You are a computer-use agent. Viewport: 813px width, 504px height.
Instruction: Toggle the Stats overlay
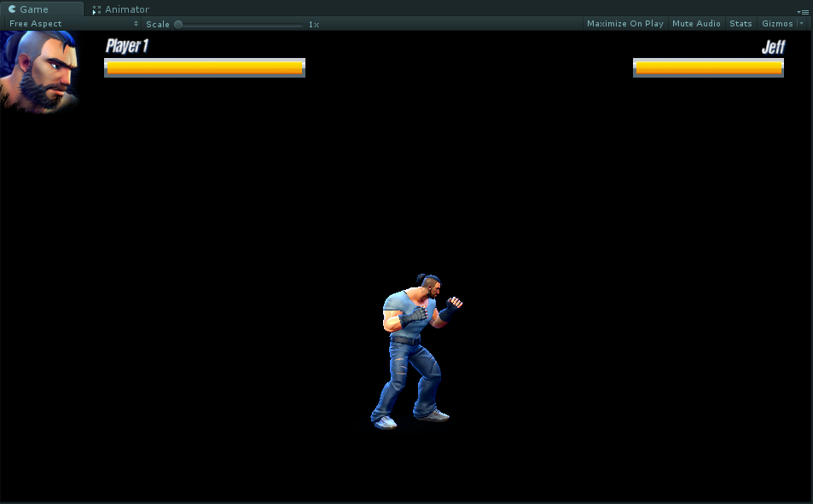[740, 24]
